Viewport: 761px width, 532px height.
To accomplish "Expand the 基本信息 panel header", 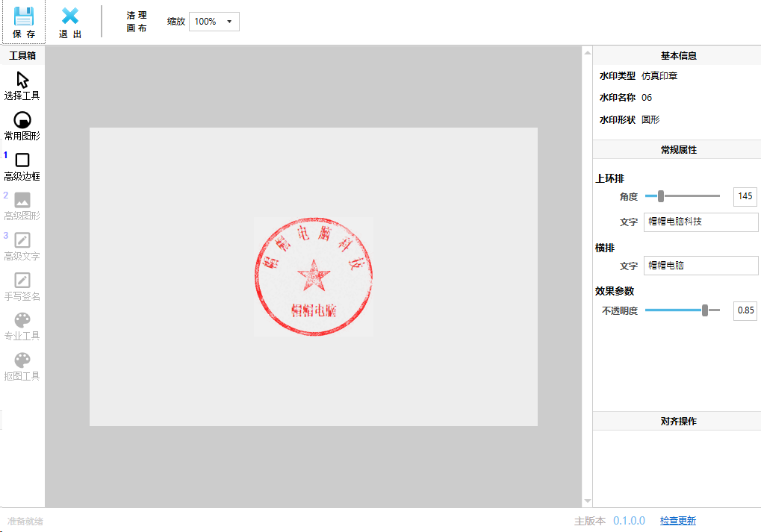I will tap(676, 54).
